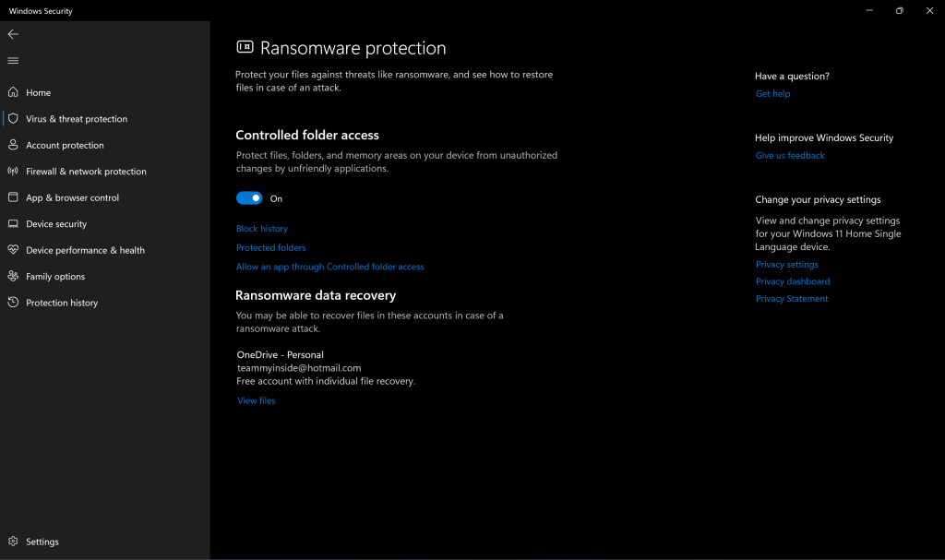
Task: Open the Block history link
Action: tap(262, 229)
